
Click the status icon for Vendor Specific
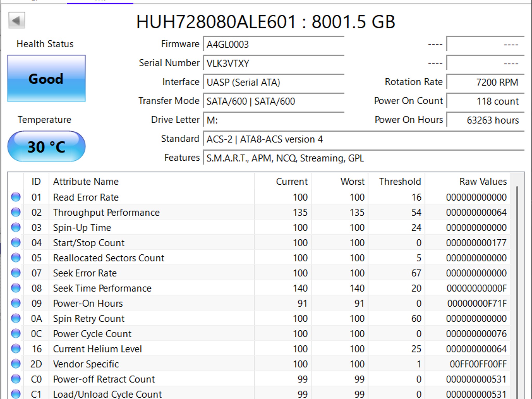point(16,364)
